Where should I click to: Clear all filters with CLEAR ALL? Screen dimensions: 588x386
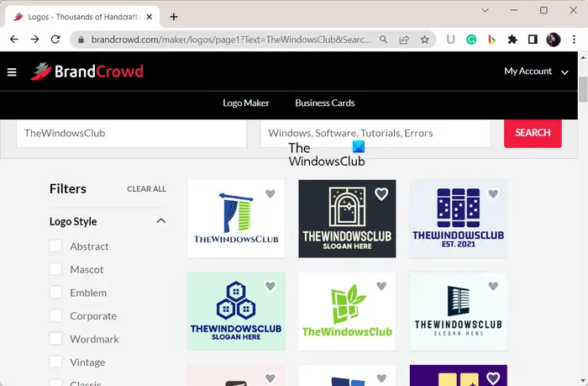pos(146,189)
